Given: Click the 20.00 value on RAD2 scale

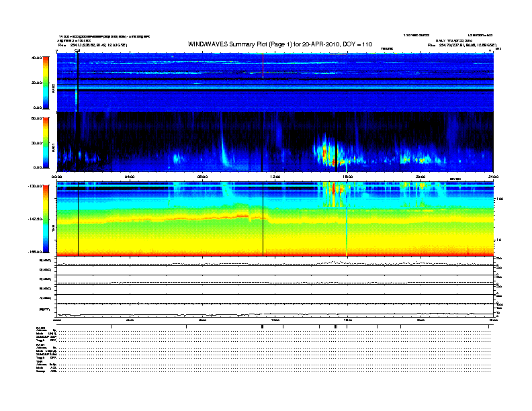Looking at the screenshot, I should pos(36,83).
